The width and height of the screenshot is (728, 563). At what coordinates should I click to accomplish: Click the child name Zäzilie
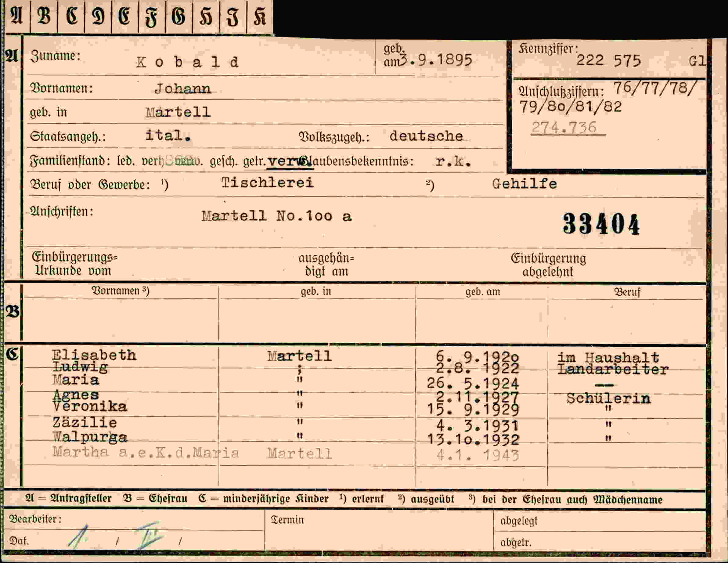(85, 423)
